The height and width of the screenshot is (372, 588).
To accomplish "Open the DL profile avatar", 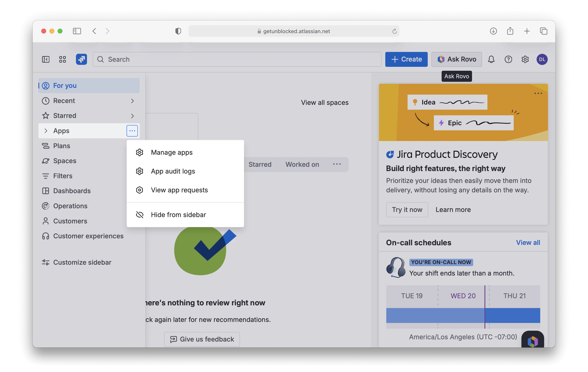I will (x=542, y=59).
